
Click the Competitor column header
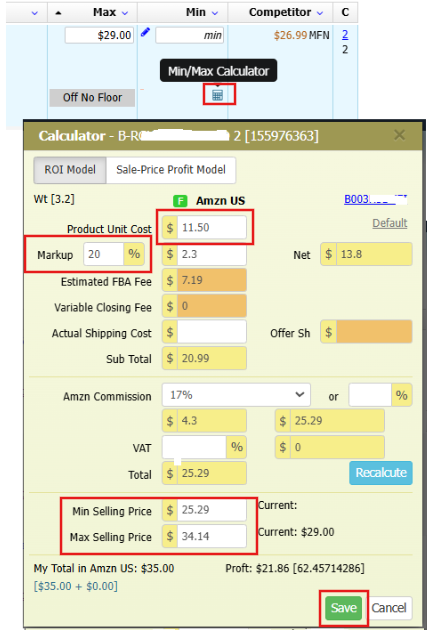pyautogui.click(x=280, y=12)
